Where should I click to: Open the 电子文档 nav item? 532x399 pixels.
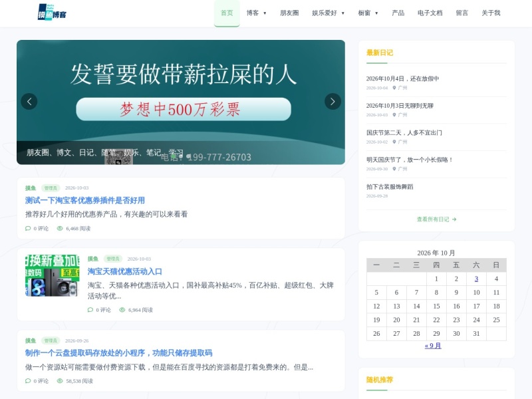click(x=430, y=13)
